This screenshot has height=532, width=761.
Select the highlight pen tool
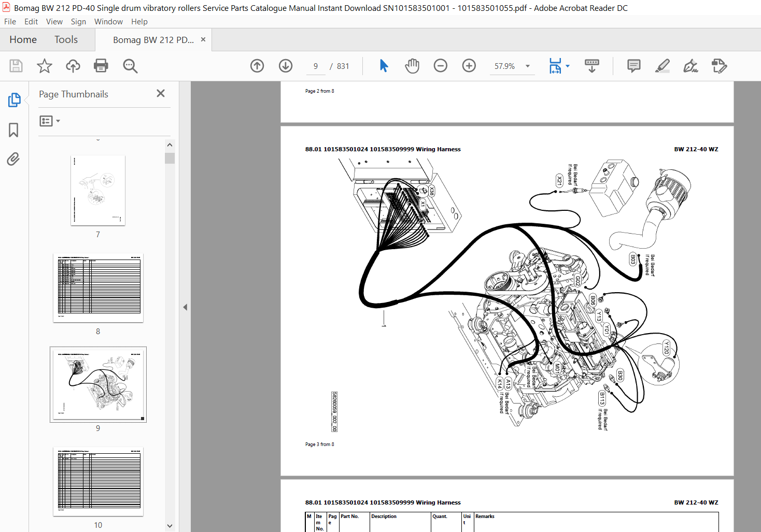click(x=663, y=66)
